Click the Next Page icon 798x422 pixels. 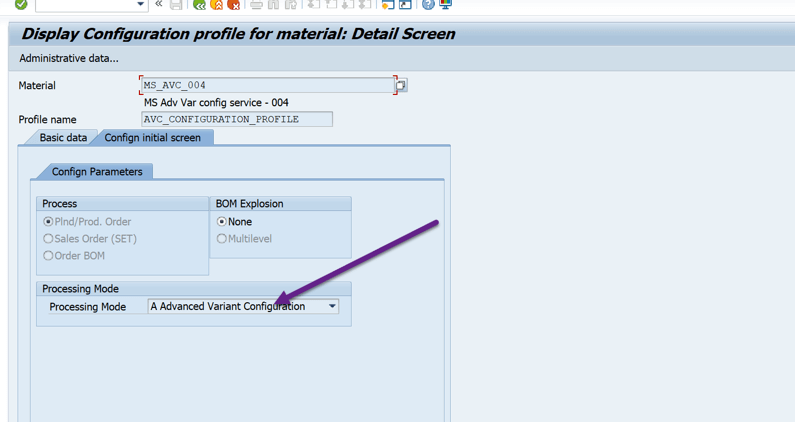(x=348, y=5)
